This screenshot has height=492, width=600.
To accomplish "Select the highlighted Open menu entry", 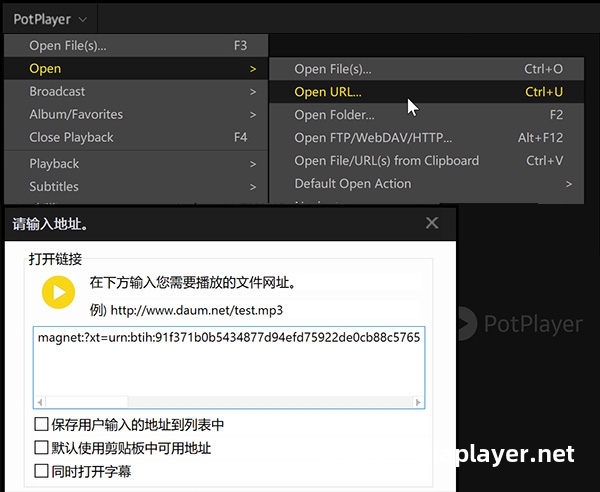I will pyautogui.click(x=136, y=68).
